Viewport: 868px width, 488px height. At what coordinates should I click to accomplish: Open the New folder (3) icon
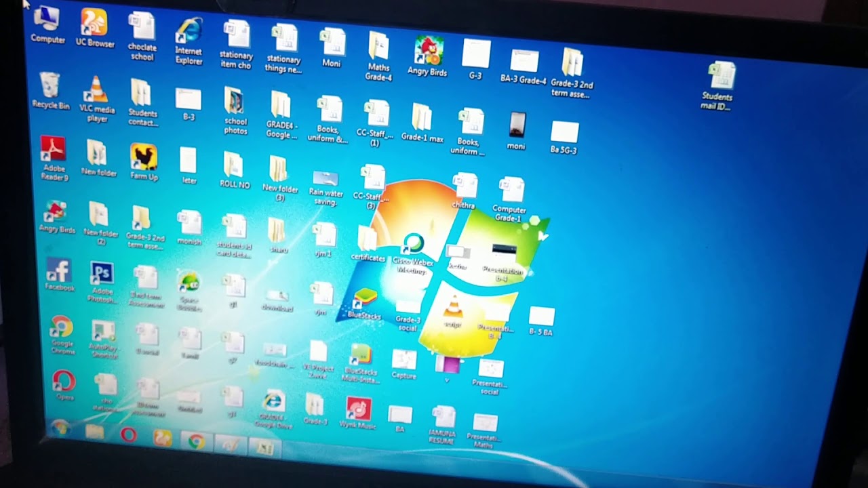[279, 178]
